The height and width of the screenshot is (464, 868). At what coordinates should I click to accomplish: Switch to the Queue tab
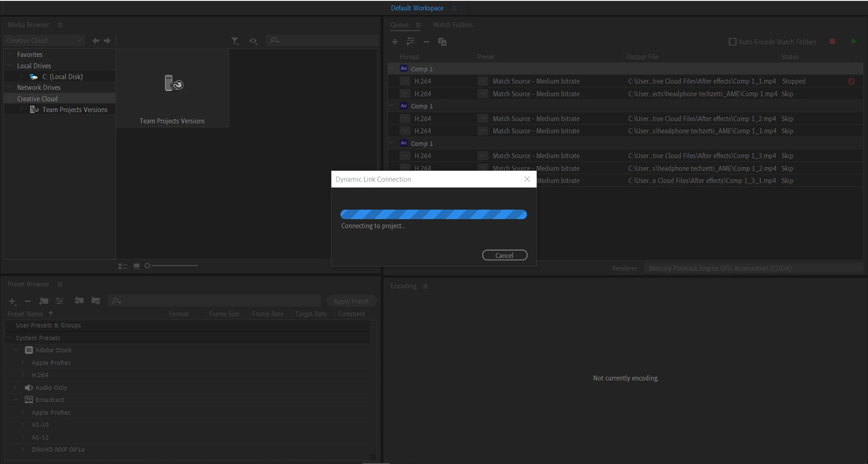[400, 25]
